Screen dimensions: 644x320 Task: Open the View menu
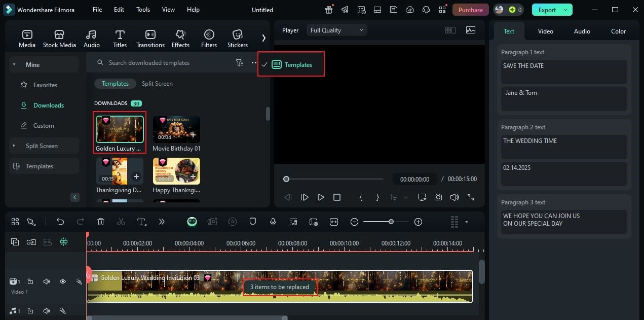[x=168, y=10]
